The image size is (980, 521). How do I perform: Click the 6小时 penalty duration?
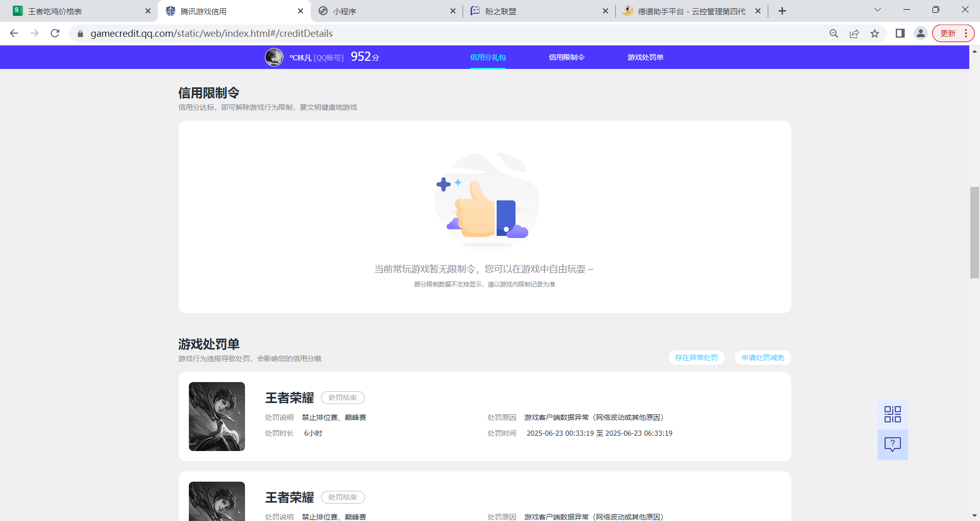click(x=313, y=433)
